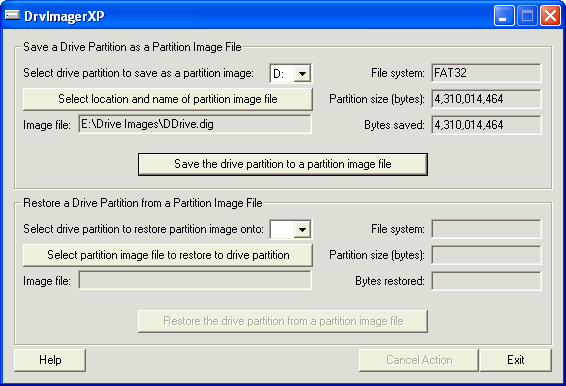The image size is (566, 386).
Task: Click the DrvImagerXP title bar drive icon
Action: click(x=12, y=15)
